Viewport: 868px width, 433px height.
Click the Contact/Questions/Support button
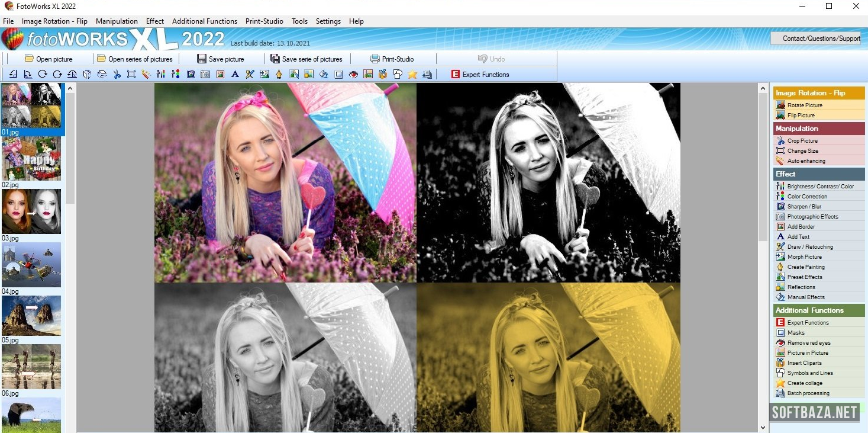[x=815, y=39]
